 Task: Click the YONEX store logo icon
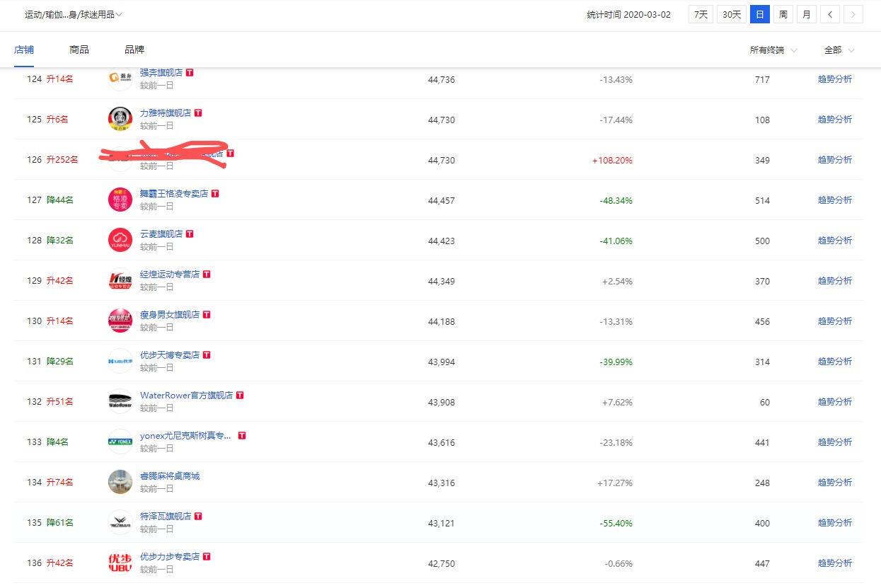point(120,442)
